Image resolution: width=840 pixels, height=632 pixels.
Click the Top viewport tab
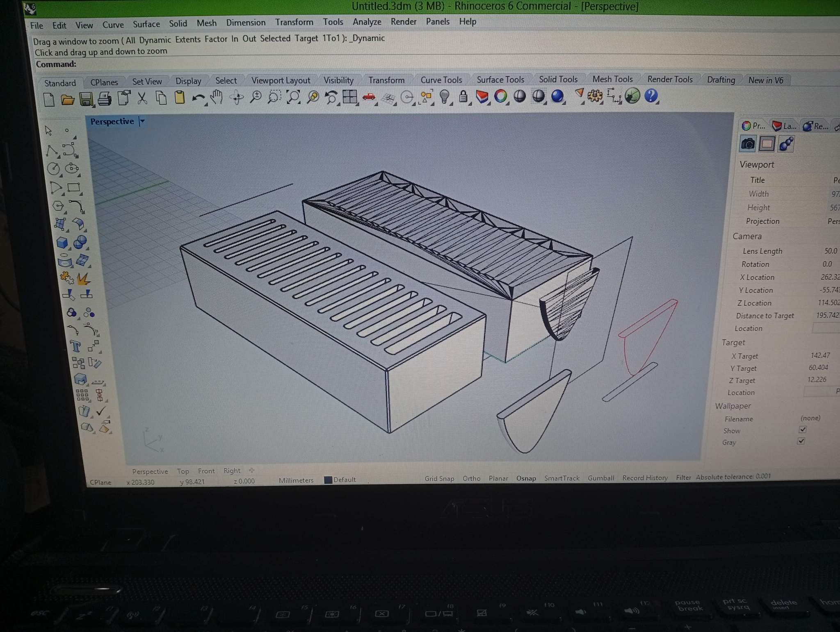click(183, 471)
